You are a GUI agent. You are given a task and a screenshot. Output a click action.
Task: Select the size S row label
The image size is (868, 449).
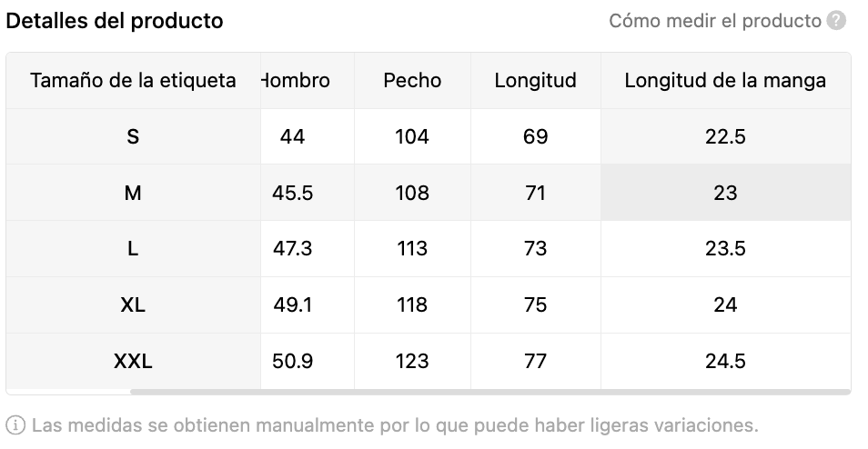click(133, 136)
